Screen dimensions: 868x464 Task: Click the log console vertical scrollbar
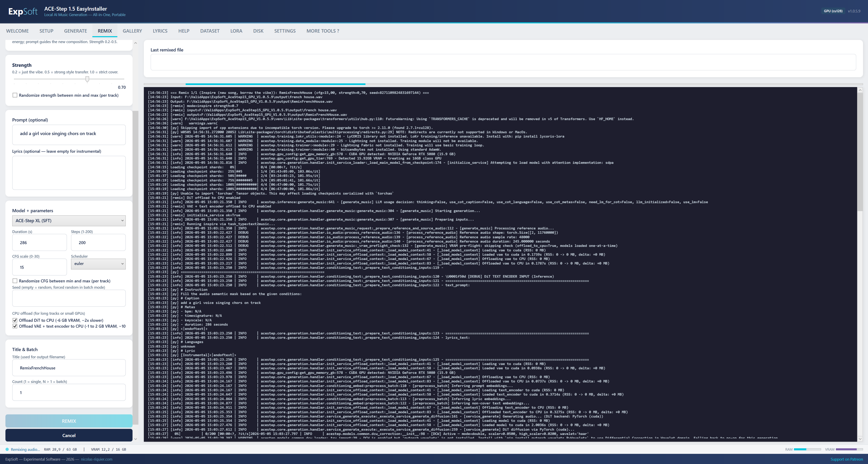click(860, 152)
